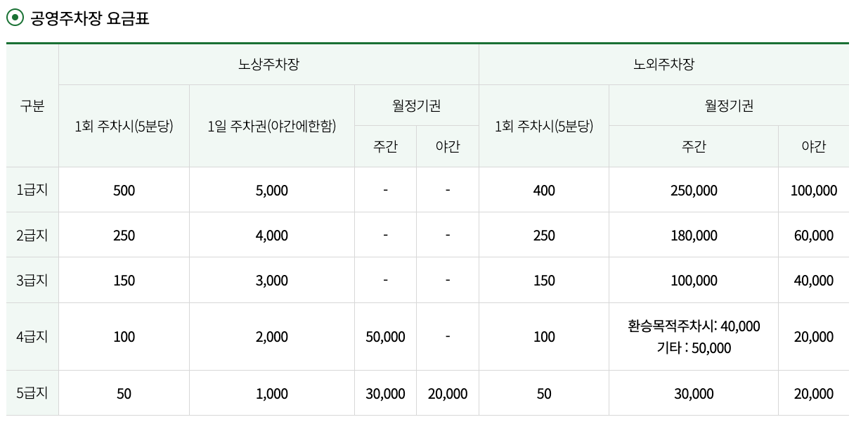Click the 구분 header cell
This screenshot has width=868, height=429.
click(32, 106)
